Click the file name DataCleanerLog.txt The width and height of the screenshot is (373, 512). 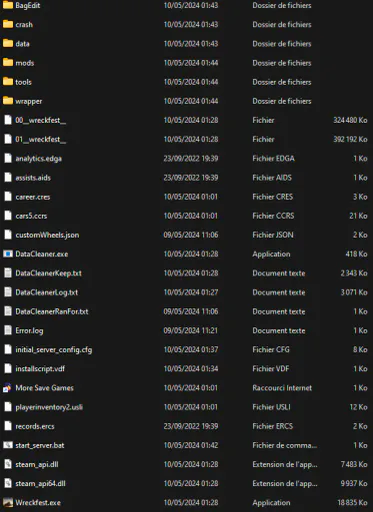click(47, 292)
